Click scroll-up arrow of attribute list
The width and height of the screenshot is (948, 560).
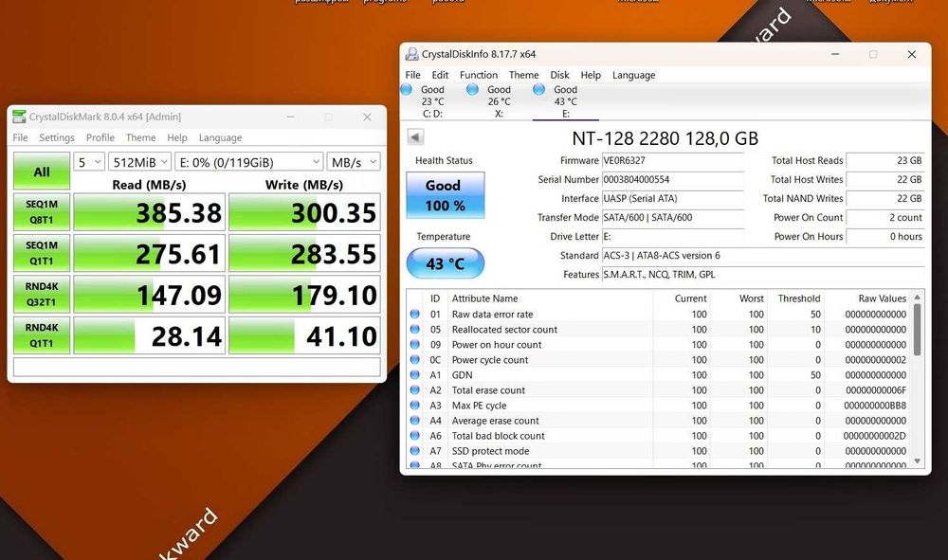(917, 298)
